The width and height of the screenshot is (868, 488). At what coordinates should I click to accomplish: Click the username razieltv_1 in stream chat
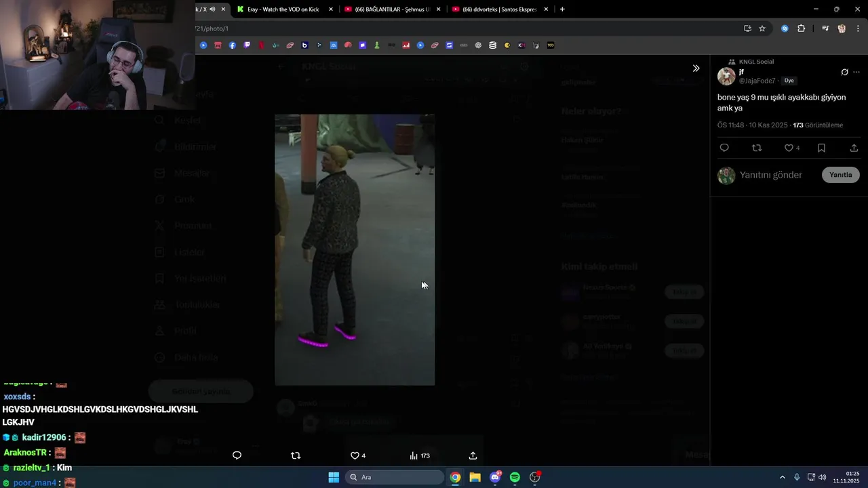(31, 468)
